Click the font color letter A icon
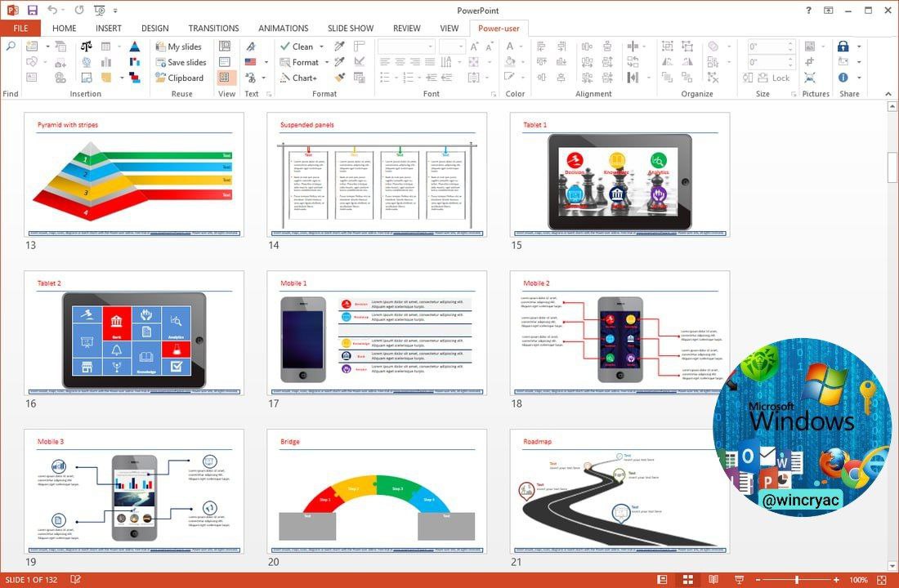Image resolution: width=899 pixels, height=588 pixels. 510,47
